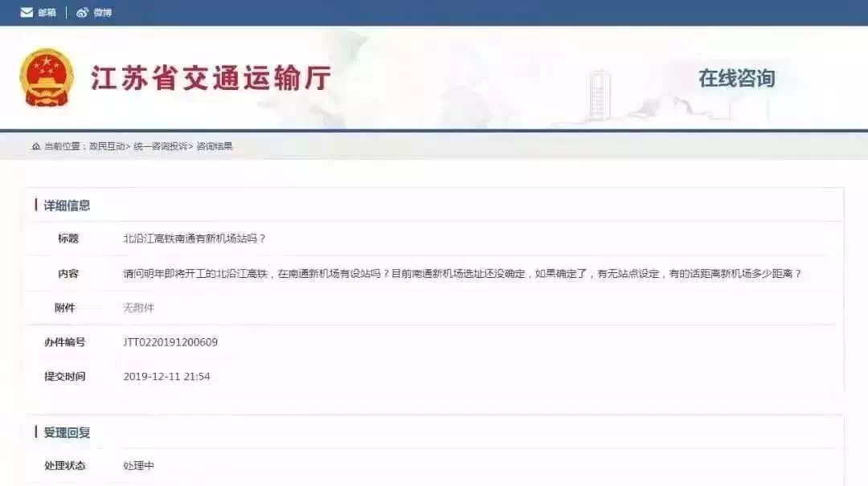Open the 邮箱 mailbox link
The image size is (868, 486).
[x=47, y=13]
